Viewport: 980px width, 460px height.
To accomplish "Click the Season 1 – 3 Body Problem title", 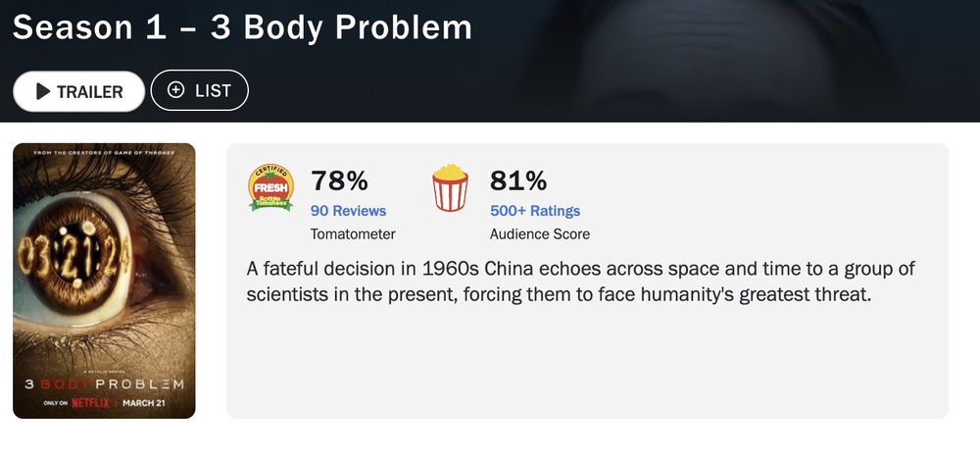I will (x=242, y=27).
